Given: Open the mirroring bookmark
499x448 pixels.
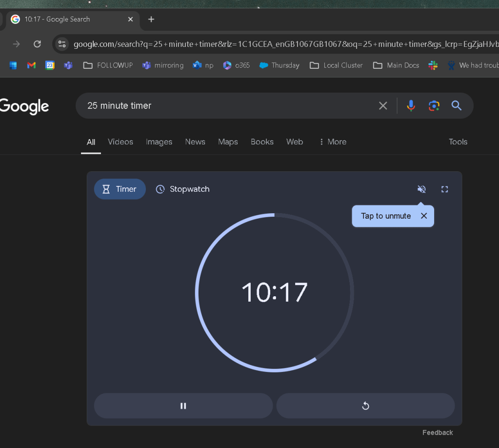Looking at the screenshot, I should pyautogui.click(x=163, y=65).
